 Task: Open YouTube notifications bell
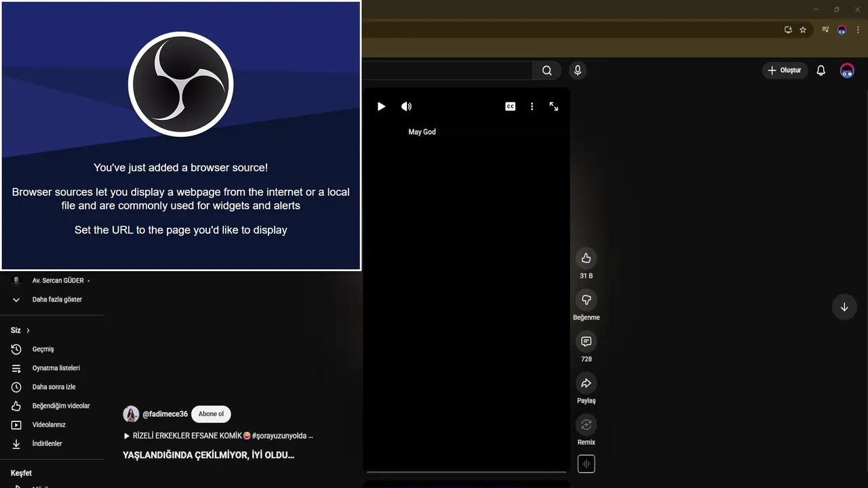821,70
